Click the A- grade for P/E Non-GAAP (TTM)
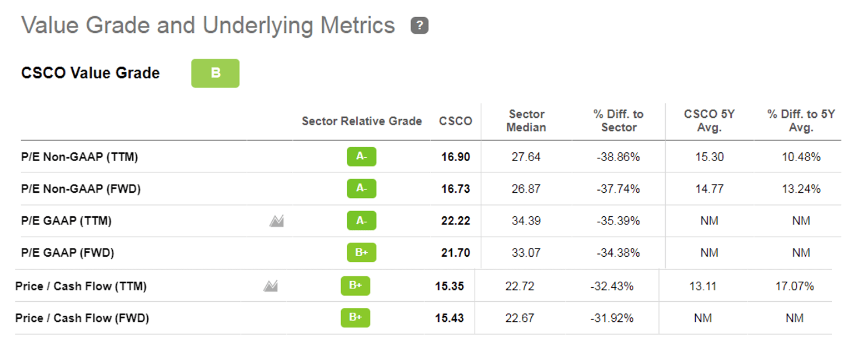Viewport: 868px width, 344px height. tap(362, 157)
